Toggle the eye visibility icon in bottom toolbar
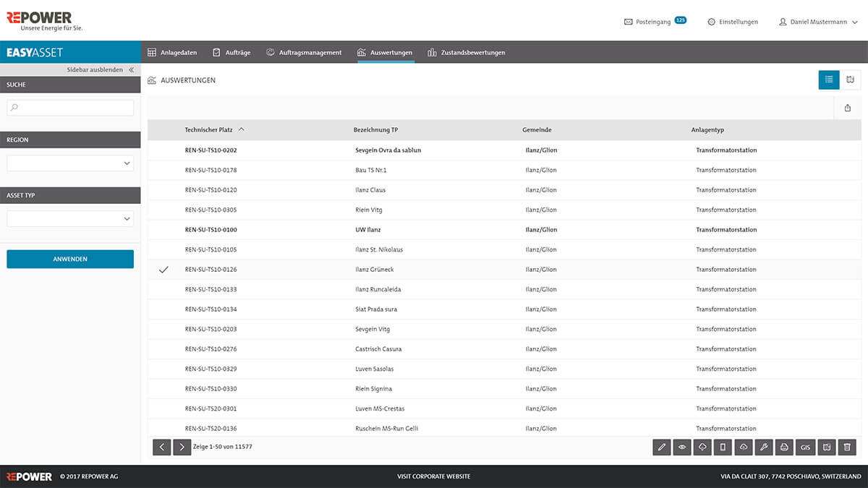 681,447
